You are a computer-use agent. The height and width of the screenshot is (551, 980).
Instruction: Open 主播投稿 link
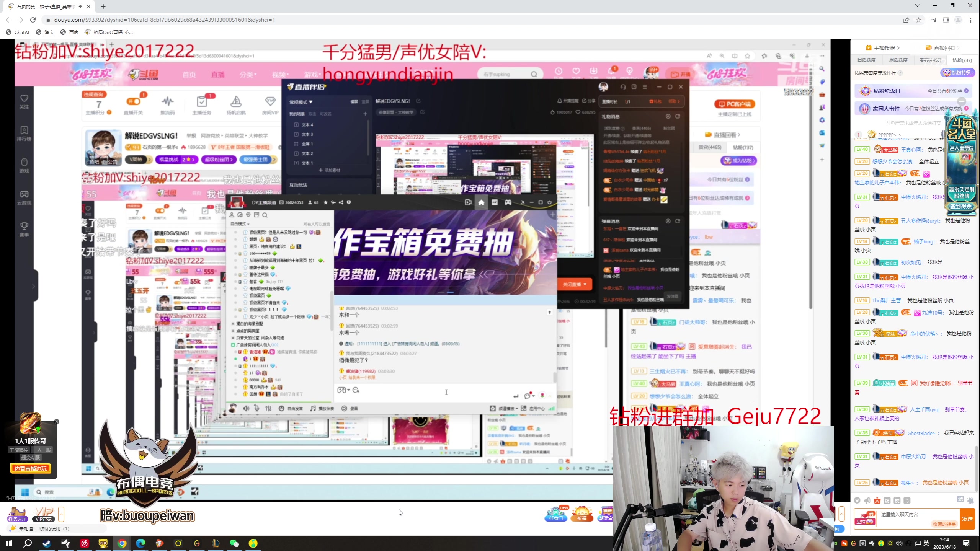pyautogui.click(x=883, y=48)
